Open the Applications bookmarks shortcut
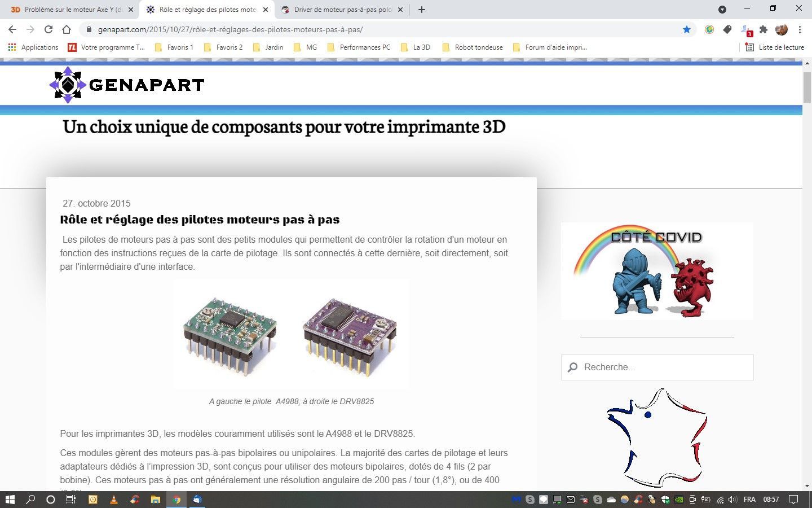The width and height of the screenshot is (812, 508). pos(33,47)
